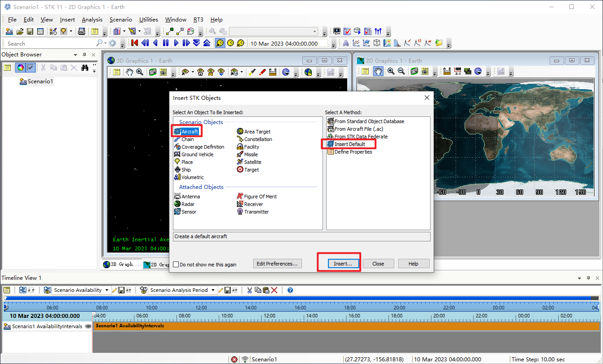Choose From Standard Object Database method
This screenshot has height=364, width=603.
[x=366, y=121]
